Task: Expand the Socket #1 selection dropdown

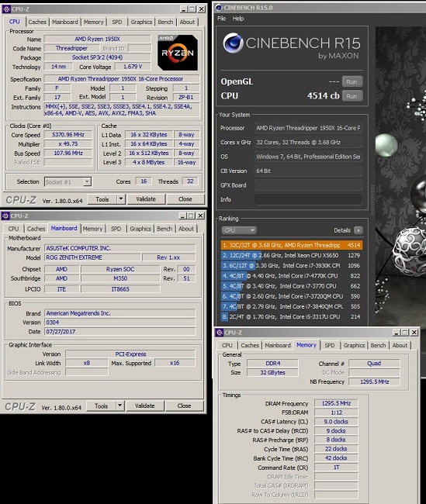Action: point(87,182)
